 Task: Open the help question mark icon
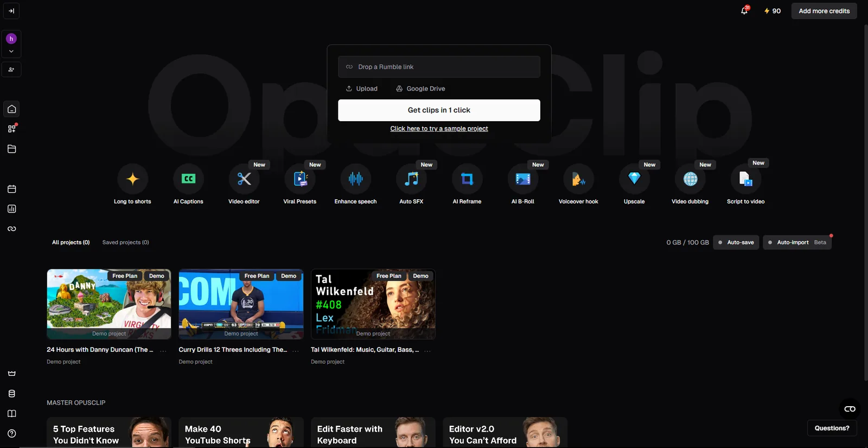(x=11, y=433)
